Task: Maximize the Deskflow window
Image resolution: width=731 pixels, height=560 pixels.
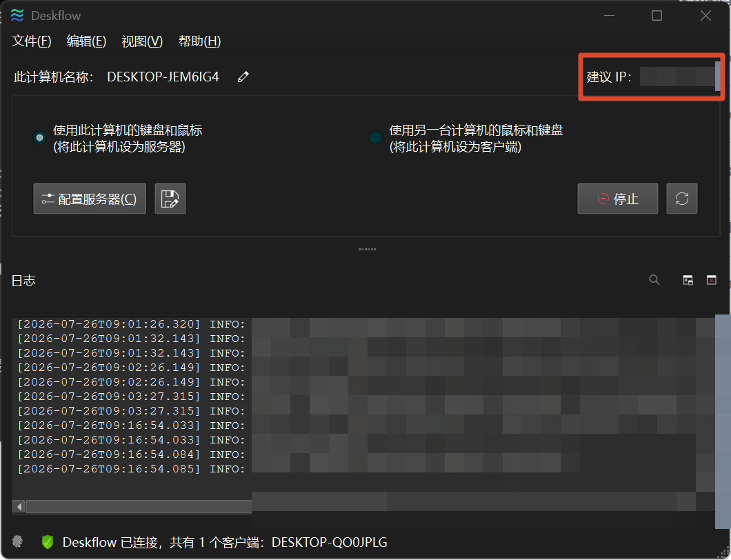Action: pyautogui.click(x=657, y=15)
